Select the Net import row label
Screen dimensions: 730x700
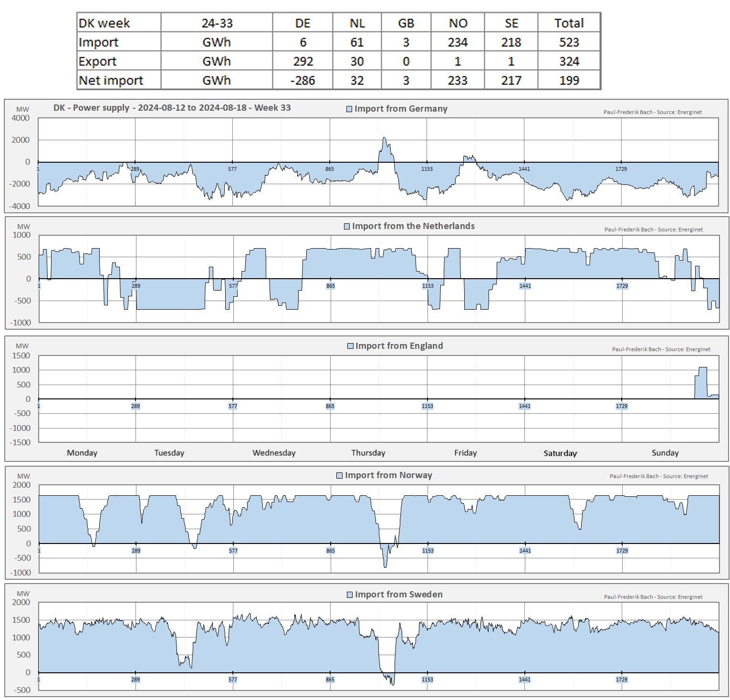(111, 80)
